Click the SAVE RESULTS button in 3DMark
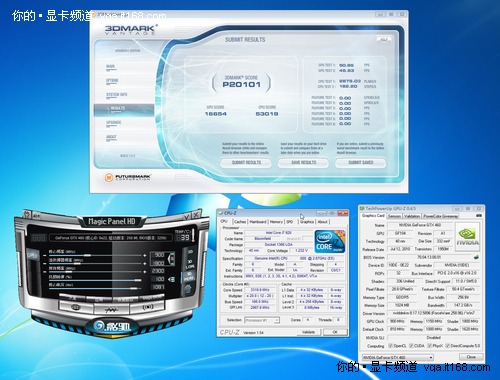The width and height of the screenshot is (500, 380). (303, 163)
